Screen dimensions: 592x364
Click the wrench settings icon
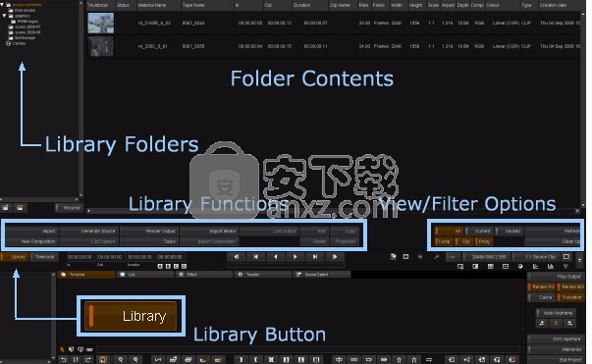pyautogui.click(x=437, y=257)
